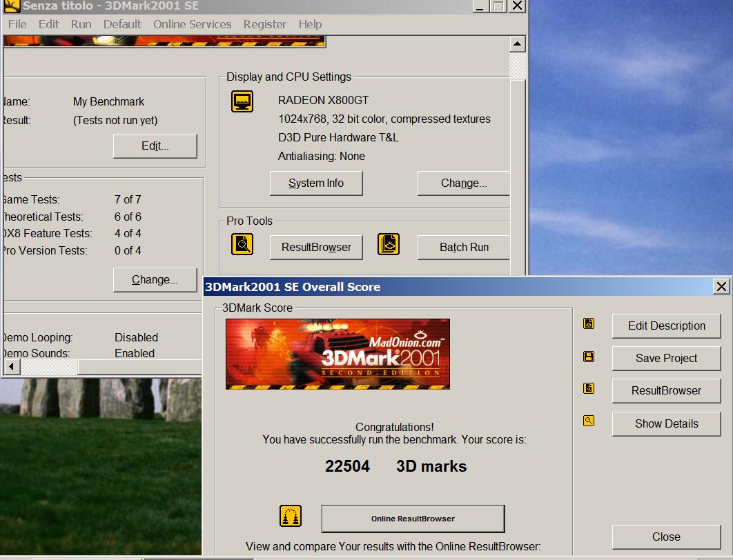Click the vertical scrollbar up arrow
The image size is (733, 560).
click(517, 44)
